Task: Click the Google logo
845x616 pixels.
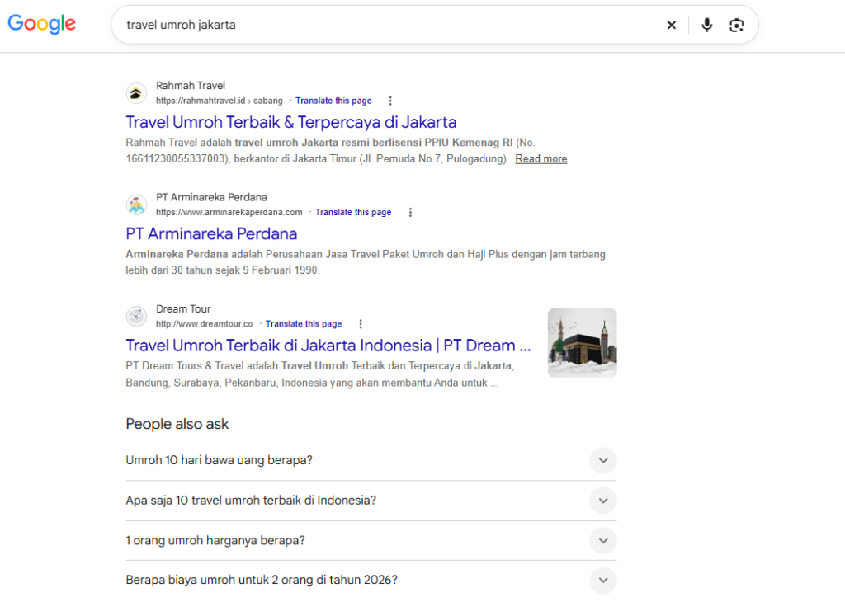Action: point(41,24)
